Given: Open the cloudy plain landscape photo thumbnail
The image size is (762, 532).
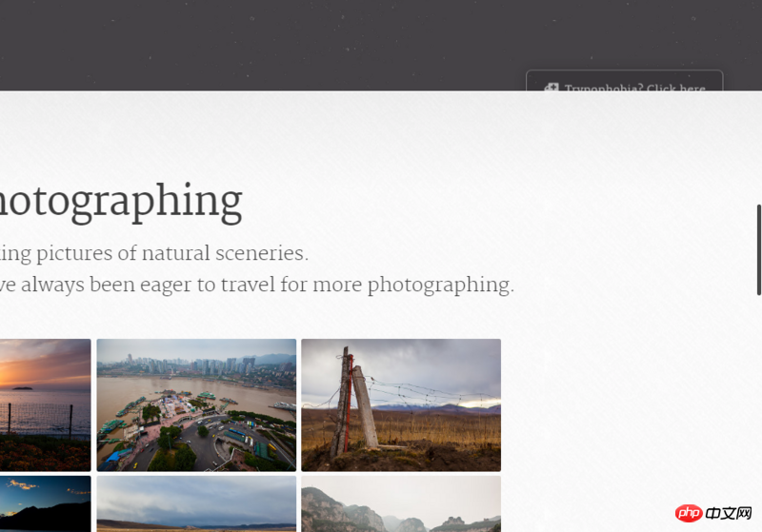Looking at the screenshot, I should (196, 503).
